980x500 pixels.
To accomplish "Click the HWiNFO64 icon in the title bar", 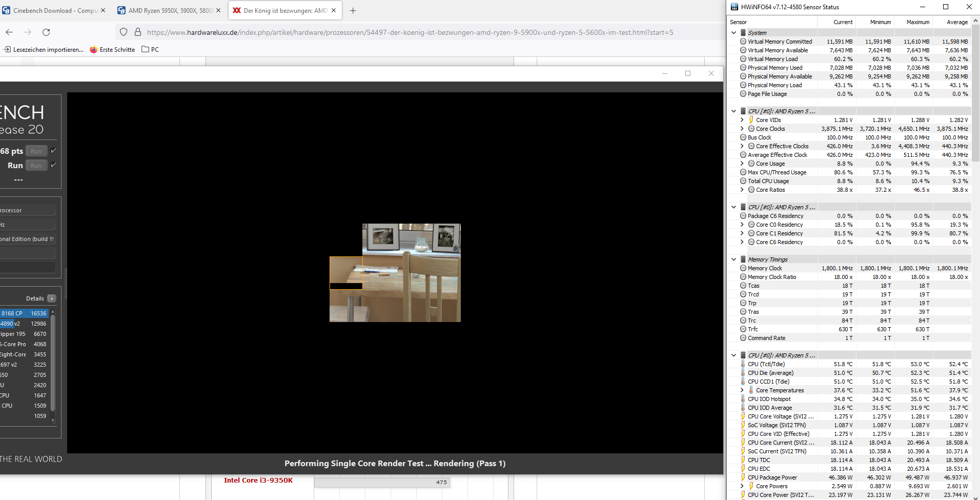I will (x=734, y=7).
